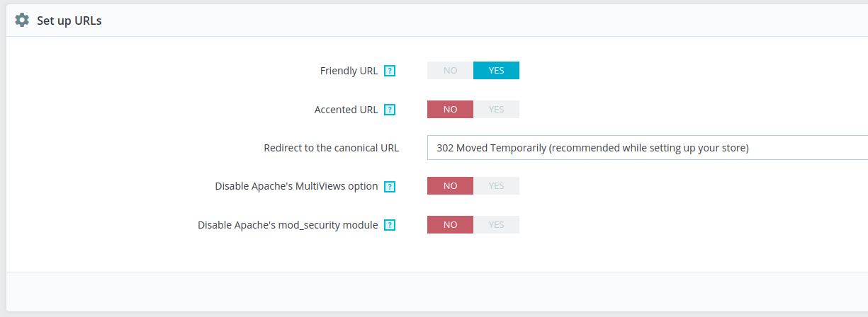
Task: Click the Redirect to the canonical URL label
Action: [332, 148]
